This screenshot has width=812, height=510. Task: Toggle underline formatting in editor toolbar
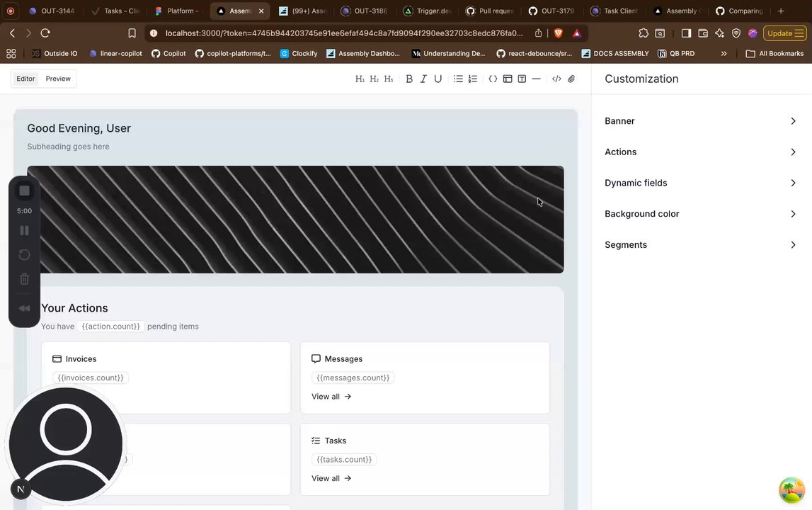[x=438, y=79]
